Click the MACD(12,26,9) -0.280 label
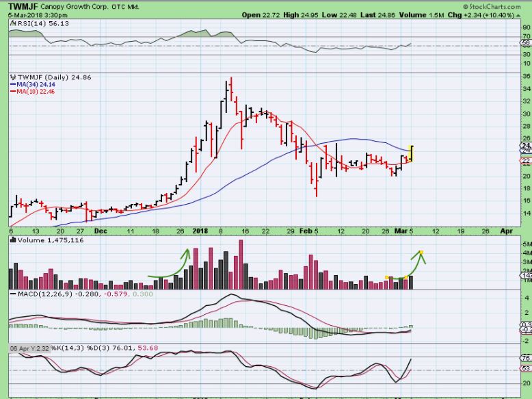532x399 pixels. [59, 294]
